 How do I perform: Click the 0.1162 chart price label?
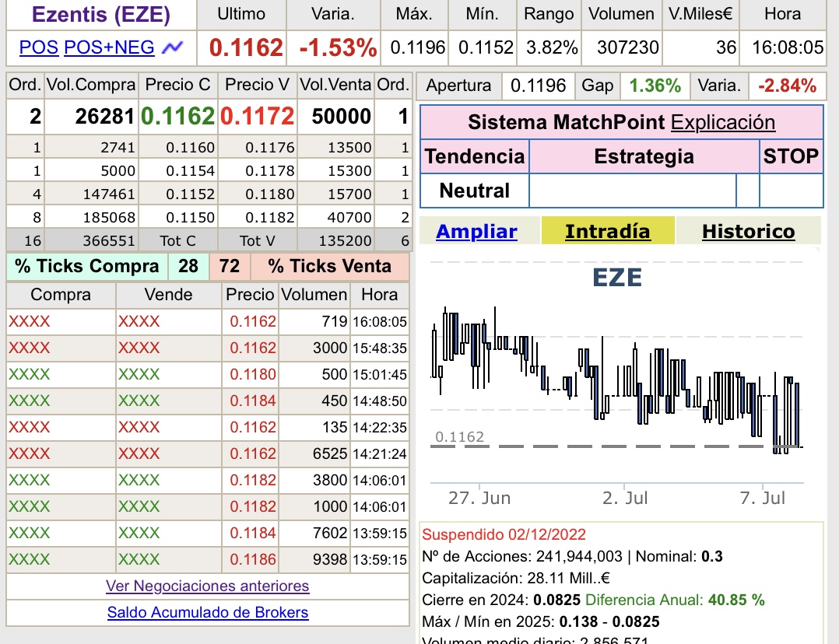point(460,437)
